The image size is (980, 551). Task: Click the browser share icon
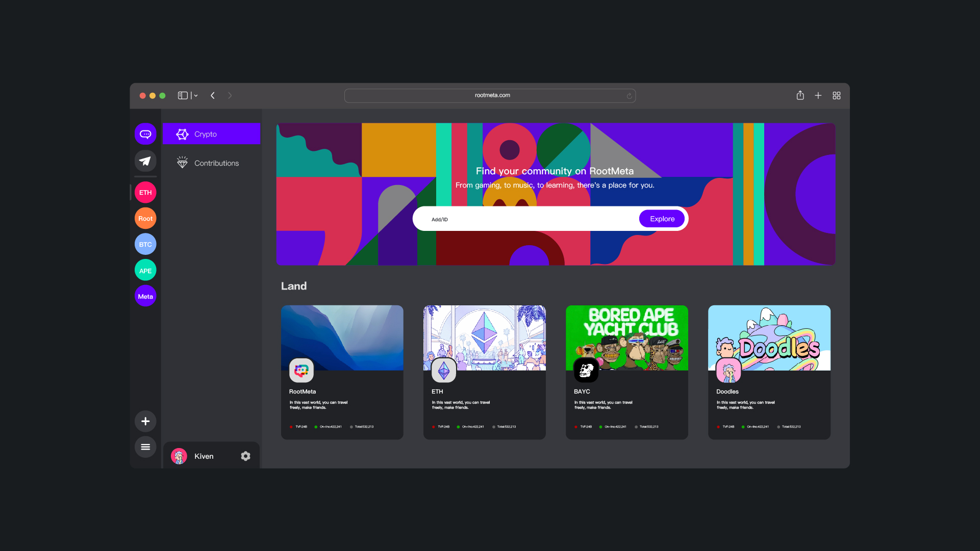[800, 95]
